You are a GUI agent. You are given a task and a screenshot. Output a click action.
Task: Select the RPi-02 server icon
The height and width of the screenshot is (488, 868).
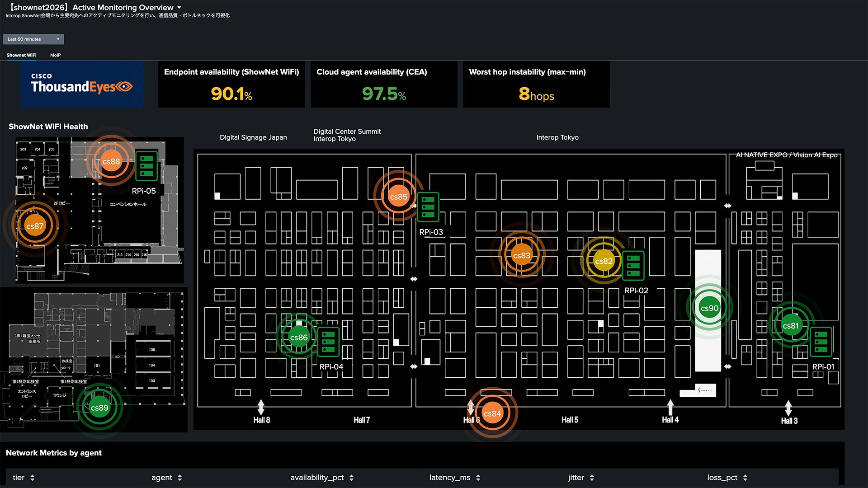point(633,266)
